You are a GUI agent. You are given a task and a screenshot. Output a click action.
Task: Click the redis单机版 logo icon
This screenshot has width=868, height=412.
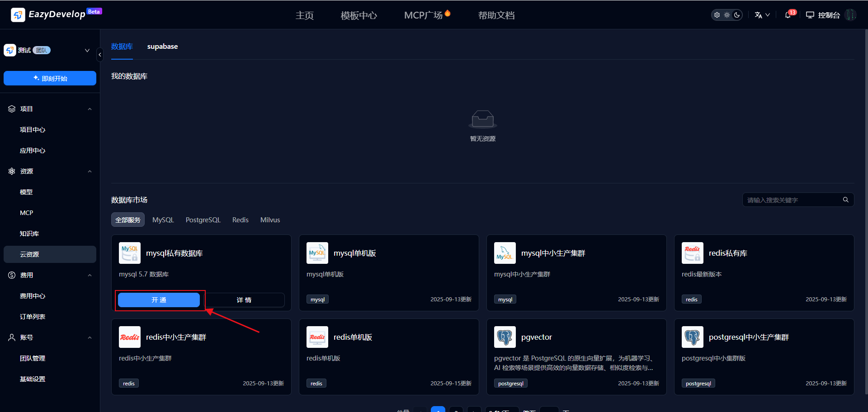317,337
